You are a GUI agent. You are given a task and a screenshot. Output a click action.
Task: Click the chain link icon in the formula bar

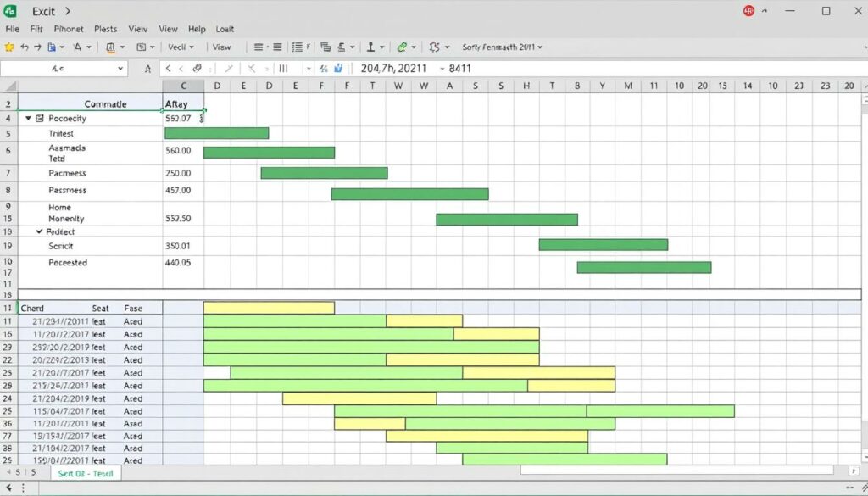point(197,69)
